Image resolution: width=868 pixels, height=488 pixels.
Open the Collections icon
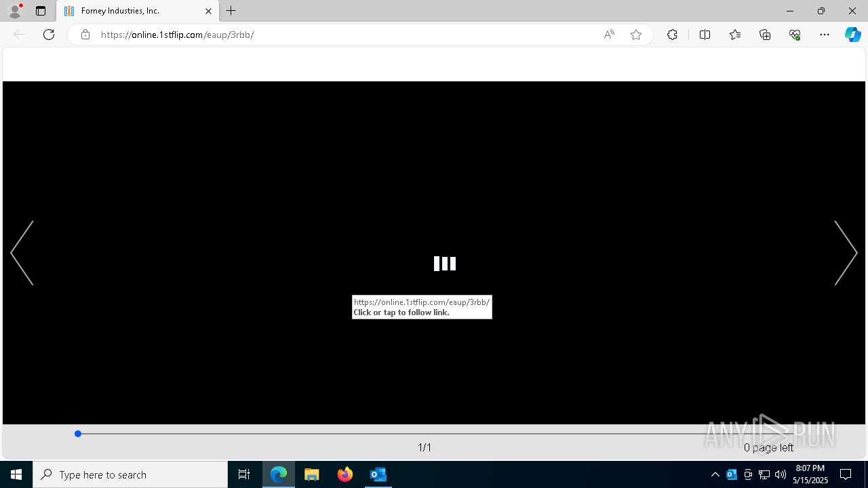click(765, 35)
